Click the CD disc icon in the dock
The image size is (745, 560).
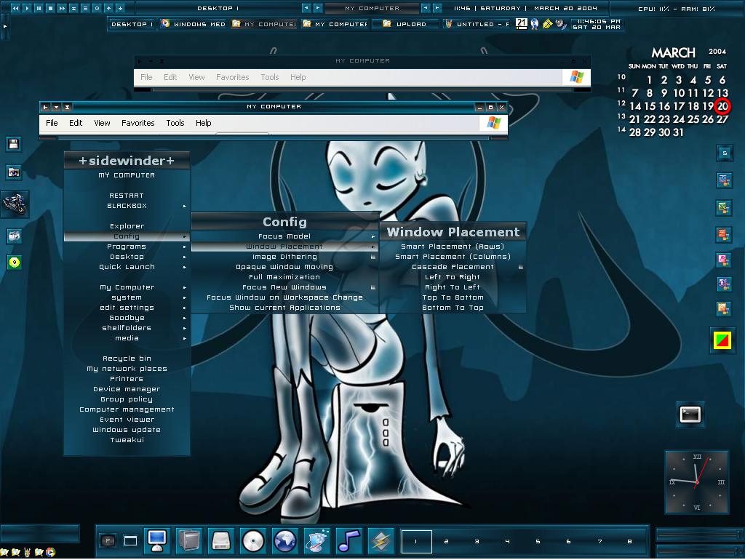[252, 540]
